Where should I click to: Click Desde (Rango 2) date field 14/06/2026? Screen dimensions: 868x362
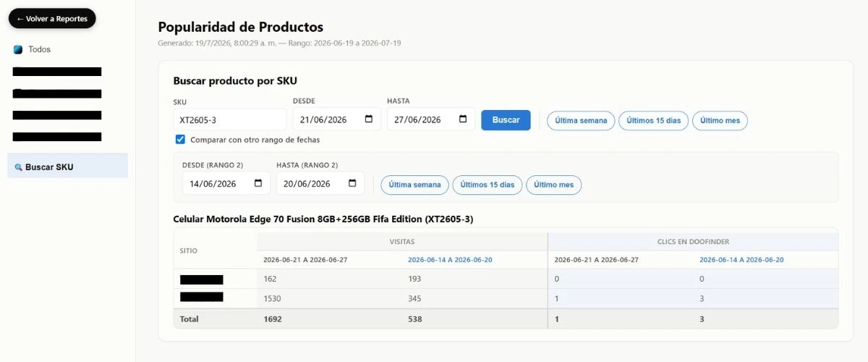[x=226, y=183]
